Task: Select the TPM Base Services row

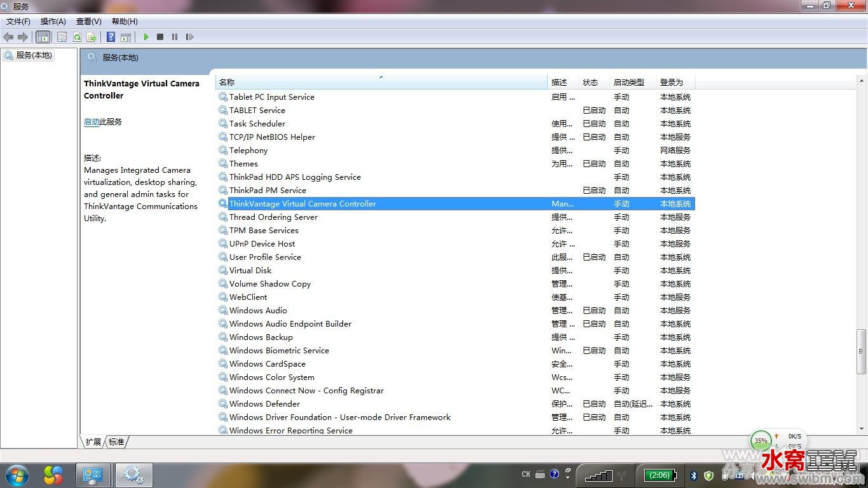Action: click(x=456, y=231)
